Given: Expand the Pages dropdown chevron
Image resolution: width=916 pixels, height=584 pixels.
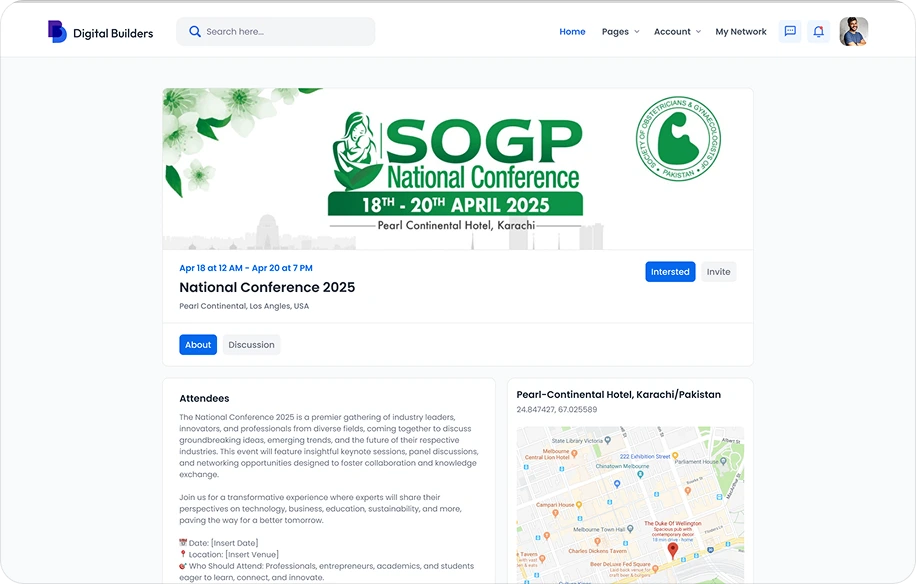Looking at the screenshot, I should [637, 32].
